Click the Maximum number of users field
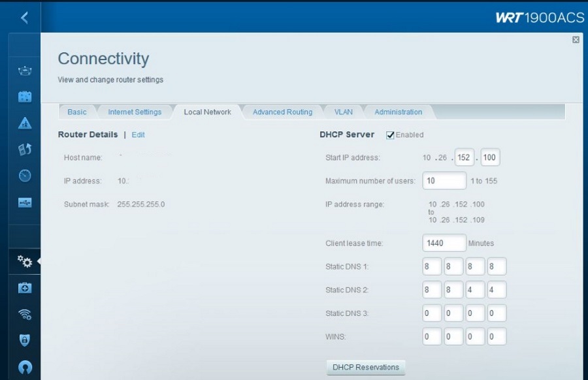Viewport: 588px width, 380px height. (x=444, y=181)
